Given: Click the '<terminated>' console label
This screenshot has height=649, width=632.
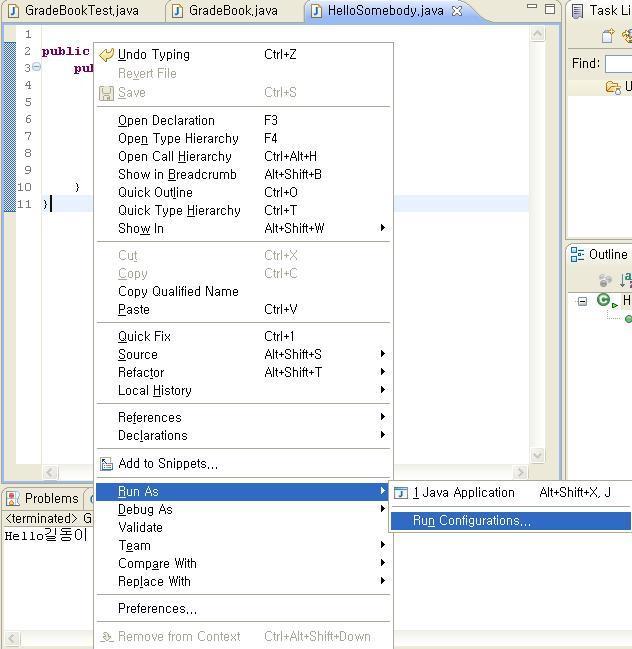Looking at the screenshot, I should pyautogui.click(x=41, y=518).
